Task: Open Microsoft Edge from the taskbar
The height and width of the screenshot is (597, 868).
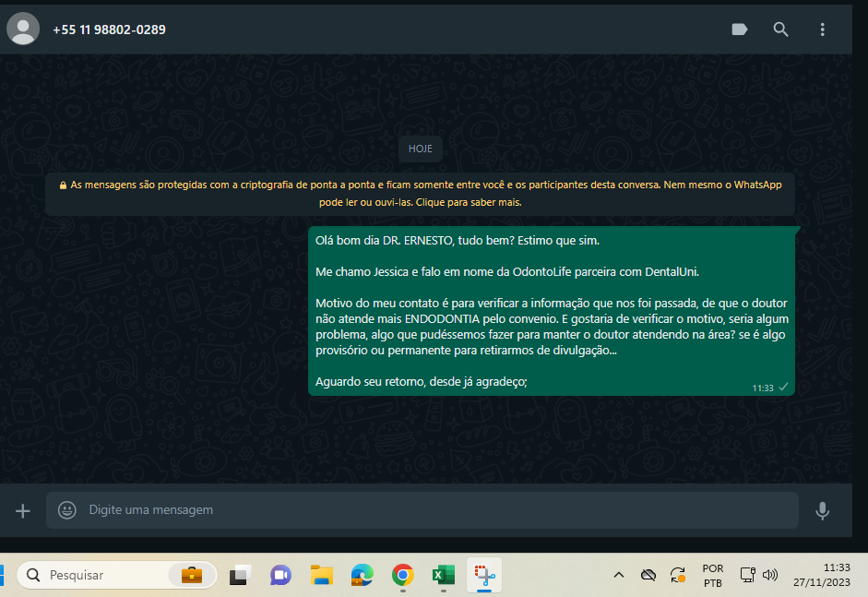Action: tap(362, 576)
